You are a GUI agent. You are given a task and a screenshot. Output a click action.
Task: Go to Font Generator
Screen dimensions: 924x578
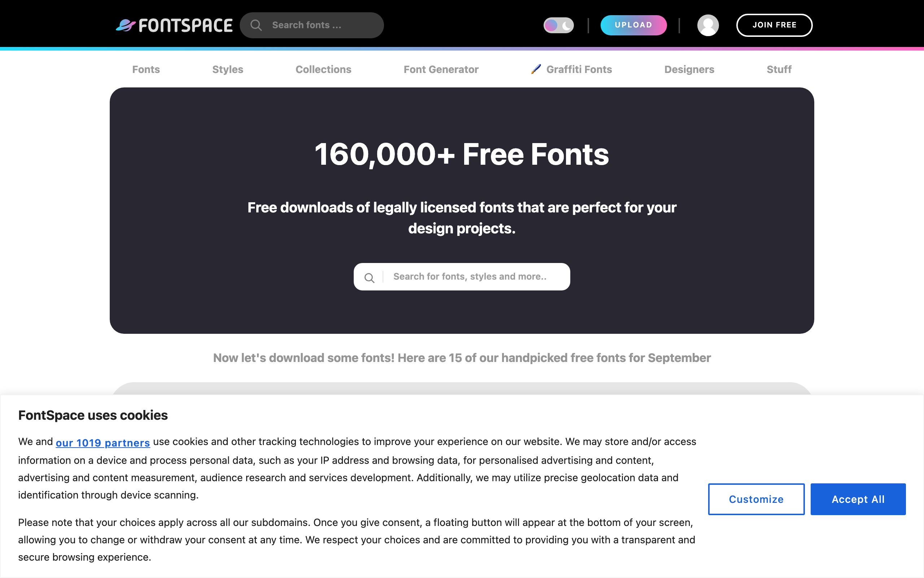pos(441,69)
